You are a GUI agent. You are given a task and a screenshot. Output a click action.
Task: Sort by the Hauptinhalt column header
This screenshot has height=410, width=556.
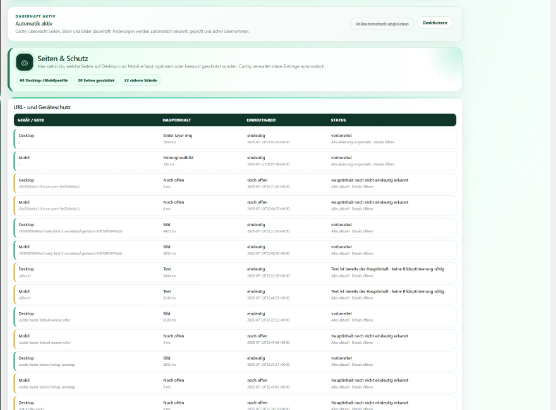tap(177, 120)
